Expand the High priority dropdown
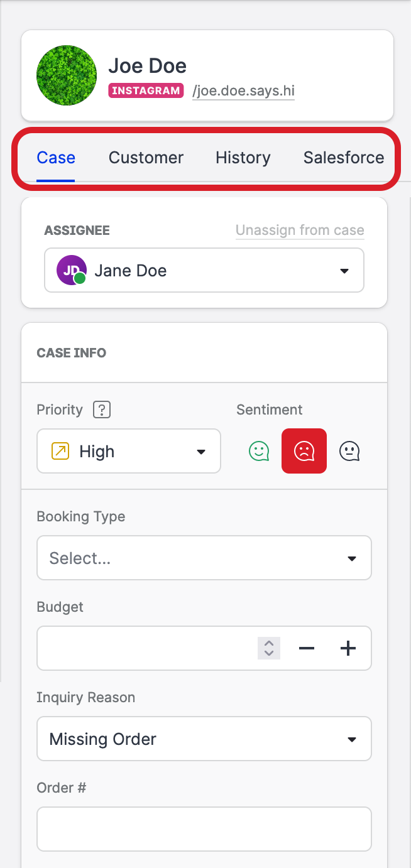The width and height of the screenshot is (411, 868). 129,451
